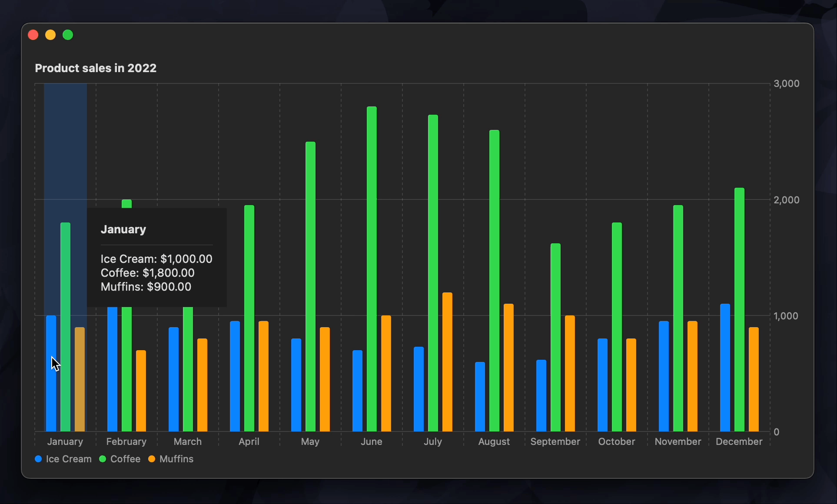
Task: Click the chart title Product sales in 2022
Action: [x=96, y=68]
